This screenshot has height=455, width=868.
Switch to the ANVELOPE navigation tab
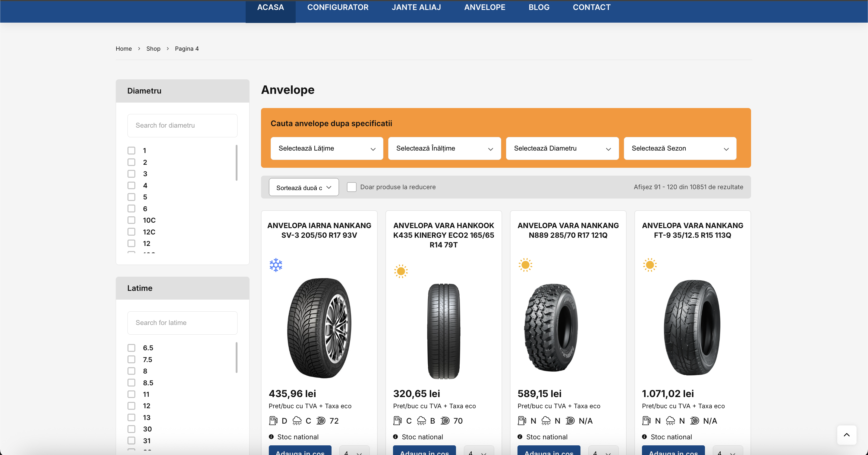pyautogui.click(x=484, y=7)
